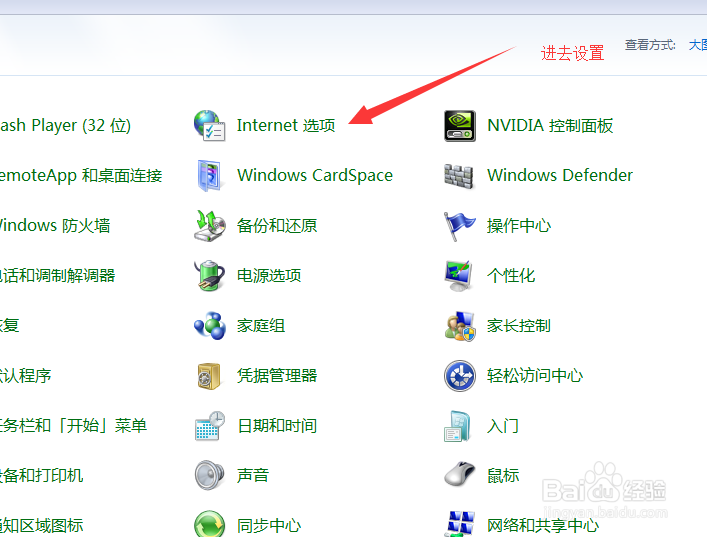Click RemoteApp 和桌面连接 item

point(81,175)
